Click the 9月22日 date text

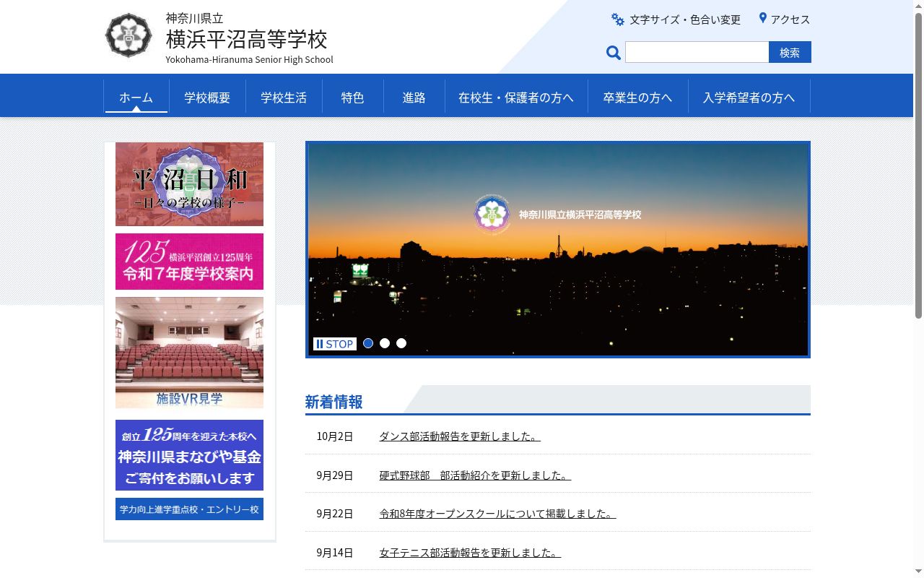pos(335,514)
